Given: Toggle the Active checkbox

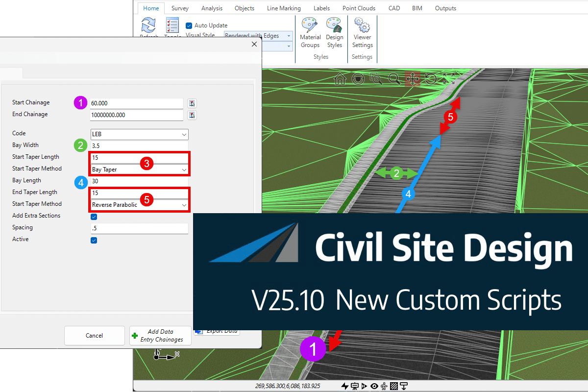Looking at the screenshot, I should pyautogui.click(x=94, y=240).
